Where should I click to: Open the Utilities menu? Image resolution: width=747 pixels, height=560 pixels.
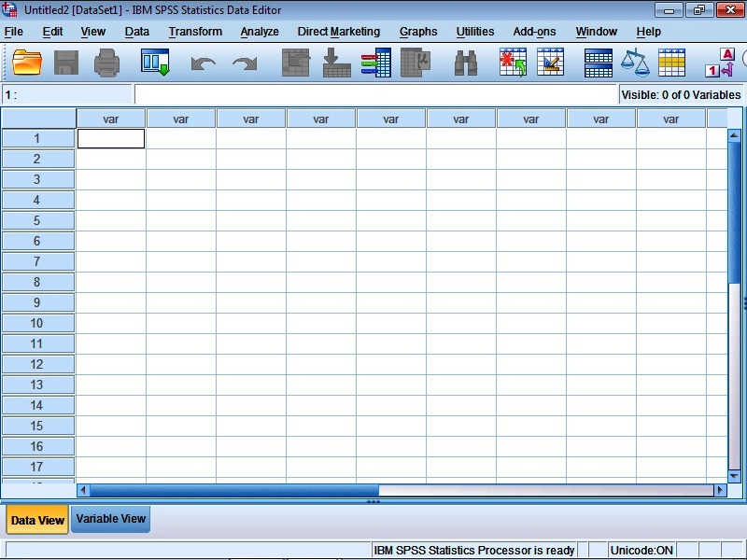(x=475, y=32)
